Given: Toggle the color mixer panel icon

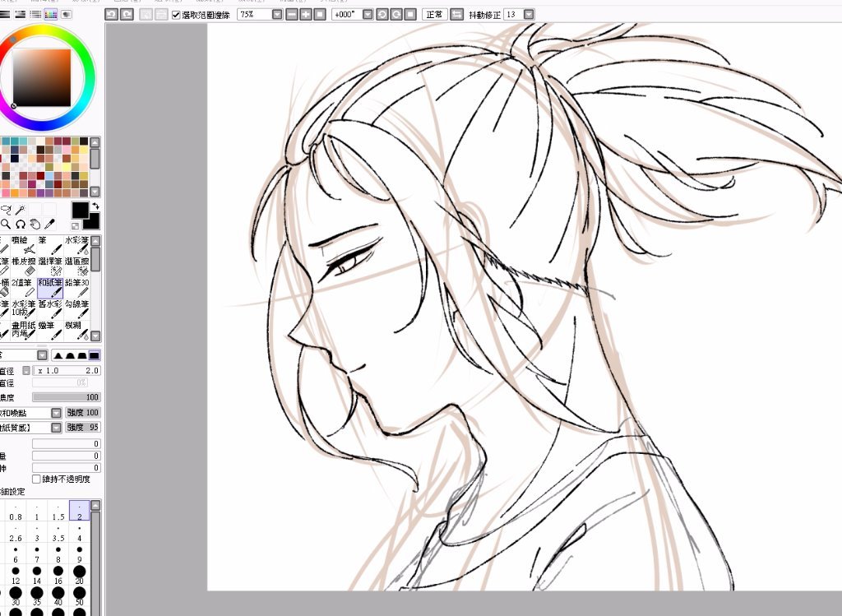Looking at the screenshot, I should point(35,15).
